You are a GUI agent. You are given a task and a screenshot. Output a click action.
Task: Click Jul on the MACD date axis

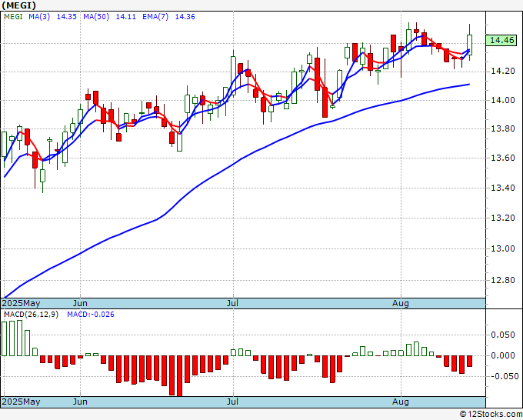[x=232, y=402]
